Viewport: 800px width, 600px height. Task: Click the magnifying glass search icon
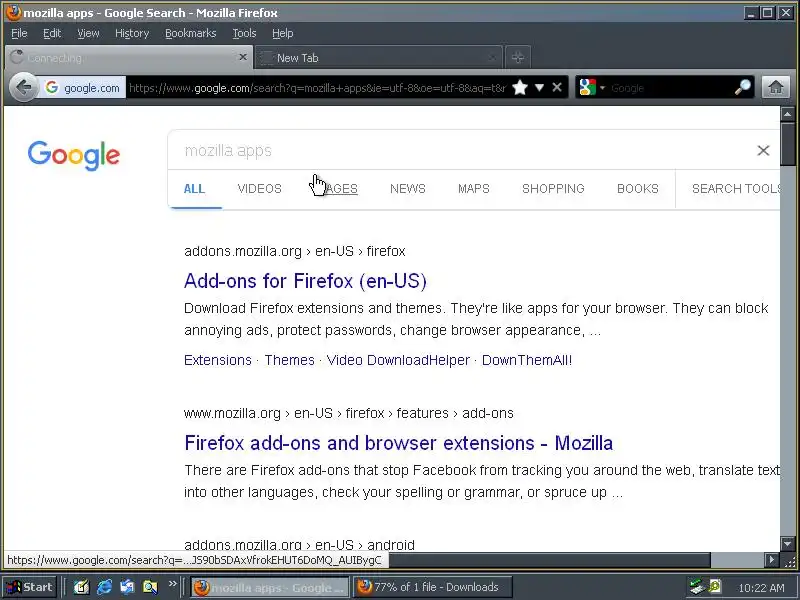pyautogui.click(x=743, y=87)
